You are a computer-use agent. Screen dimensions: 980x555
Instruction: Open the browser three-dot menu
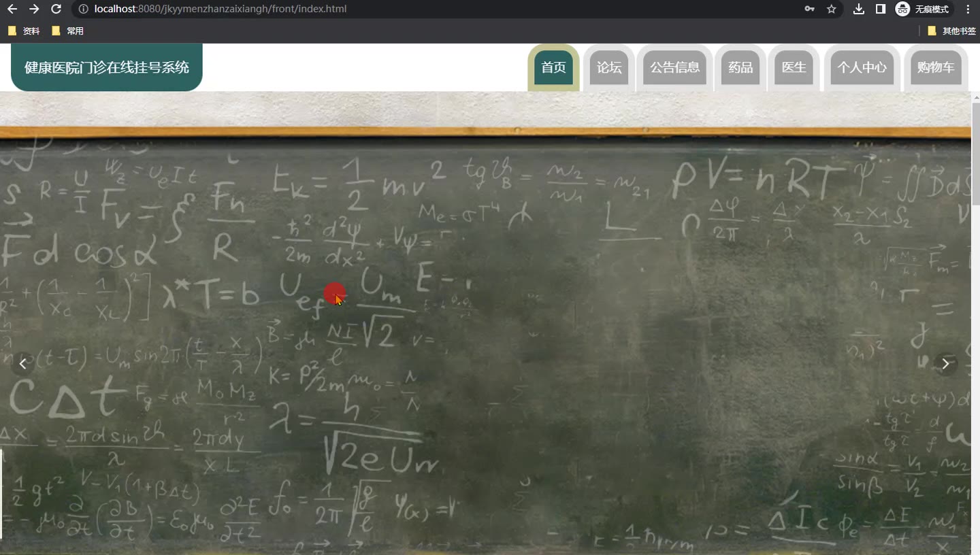[x=968, y=9]
